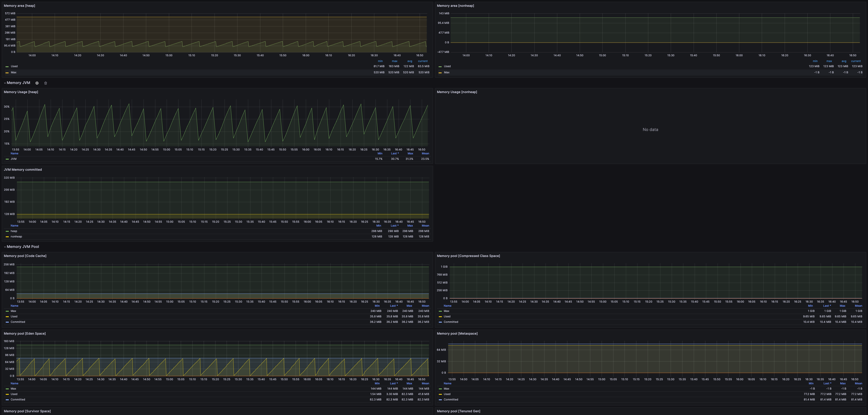The width and height of the screenshot is (868, 415).
Task: Sort JVM Memory committed legend by Min
Action: click(x=378, y=226)
